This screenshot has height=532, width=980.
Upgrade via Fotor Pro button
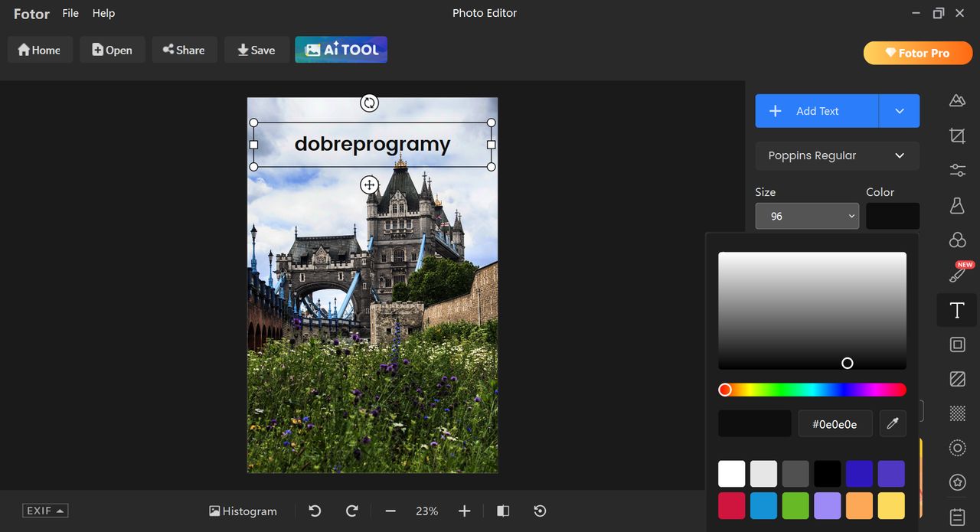coord(918,53)
